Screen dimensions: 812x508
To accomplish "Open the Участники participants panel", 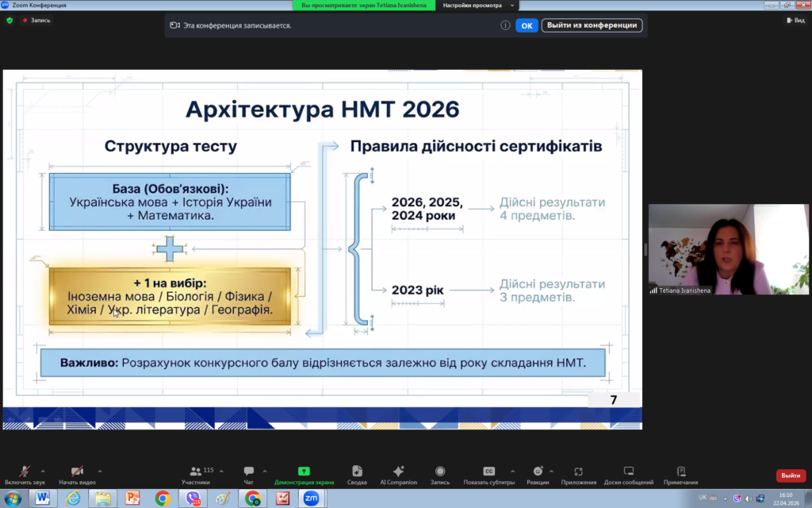I will [196, 472].
